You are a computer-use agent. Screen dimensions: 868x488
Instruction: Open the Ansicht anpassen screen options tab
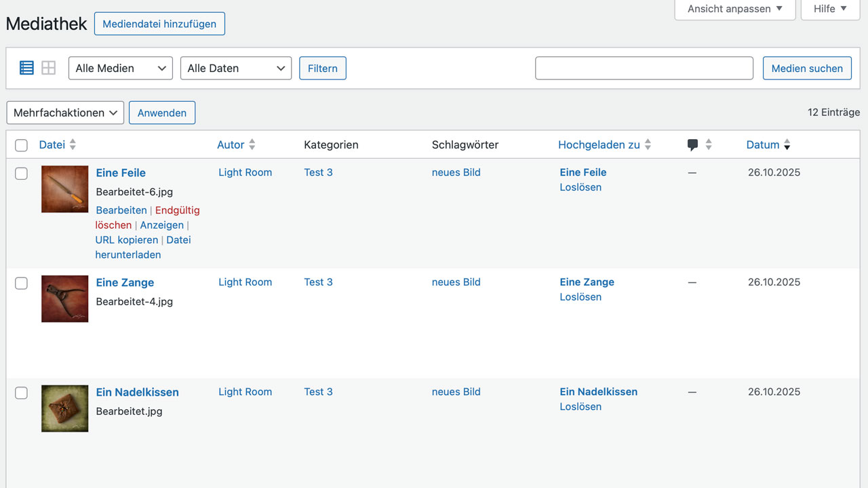(734, 9)
